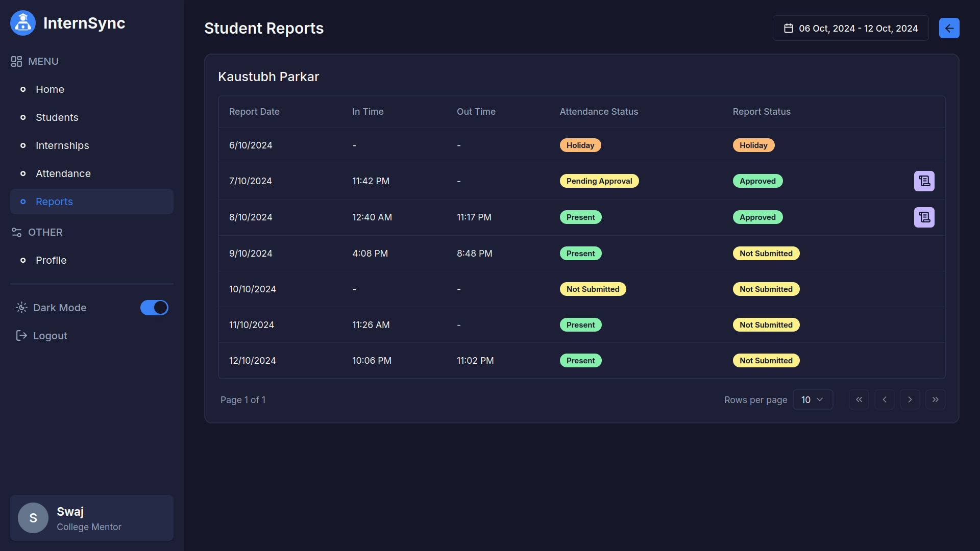This screenshot has width=980, height=551.
Task: Click Not Submitted report badge for 11/10/2024
Action: coord(766,325)
